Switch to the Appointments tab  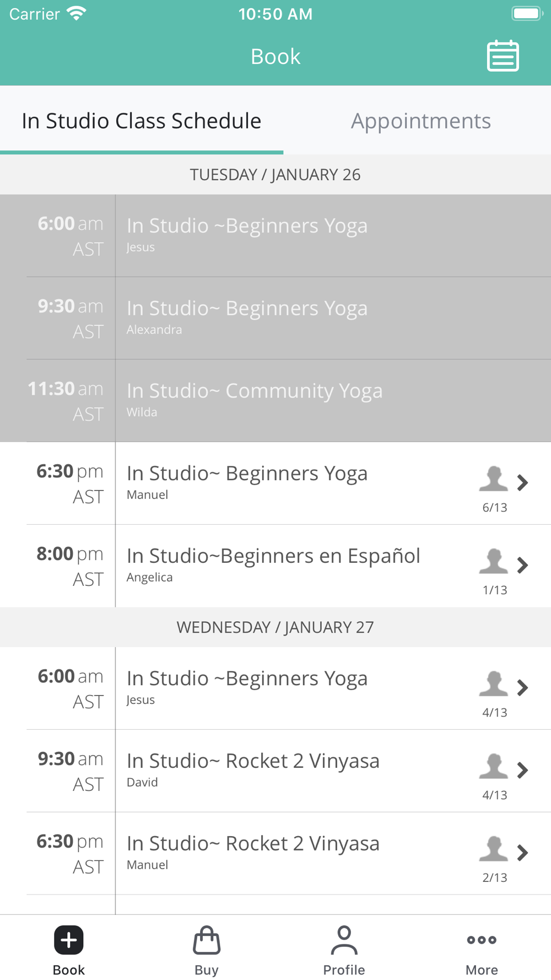coord(421,121)
